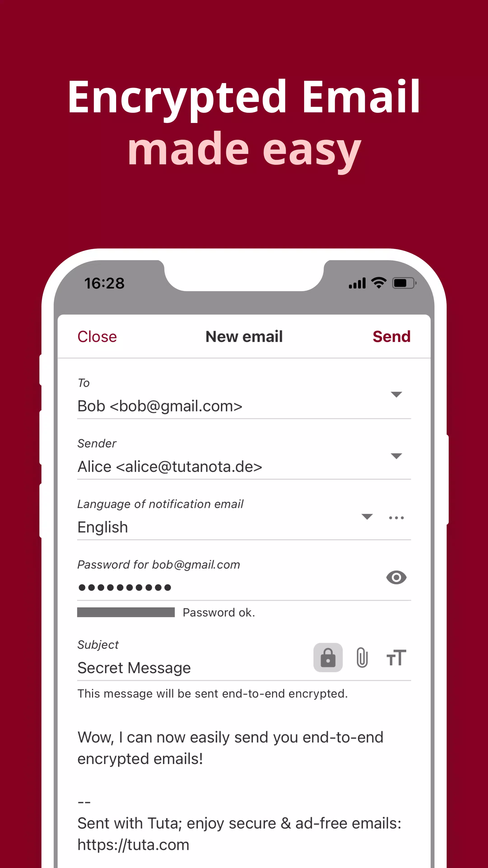Click the Send button
488x868 pixels.
392,336
